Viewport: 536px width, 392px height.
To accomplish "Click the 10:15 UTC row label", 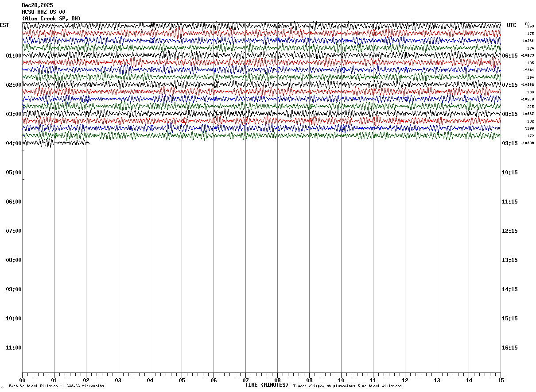I will click(510, 173).
